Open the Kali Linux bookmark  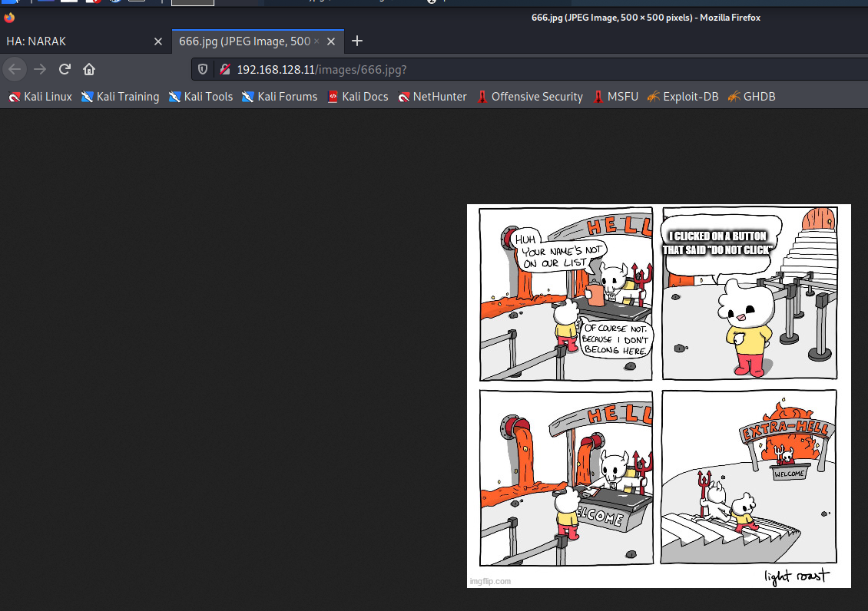click(41, 97)
